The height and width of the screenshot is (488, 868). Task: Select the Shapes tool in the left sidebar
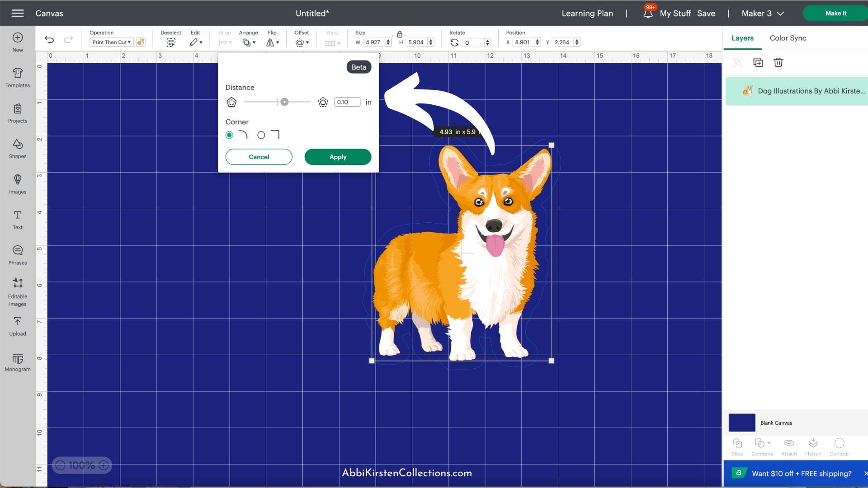(17, 149)
